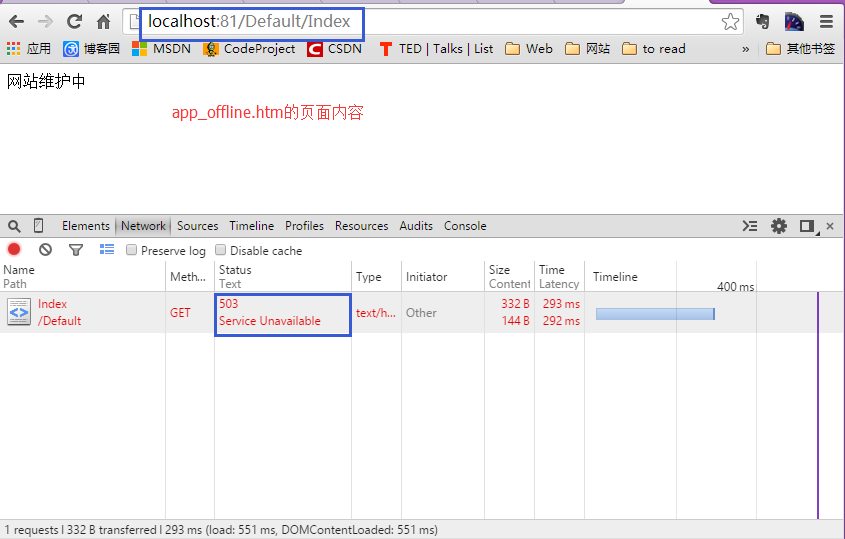Expand the to read bookmarks folder
Viewport: 845px width, 539px height.
click(654, 49)
